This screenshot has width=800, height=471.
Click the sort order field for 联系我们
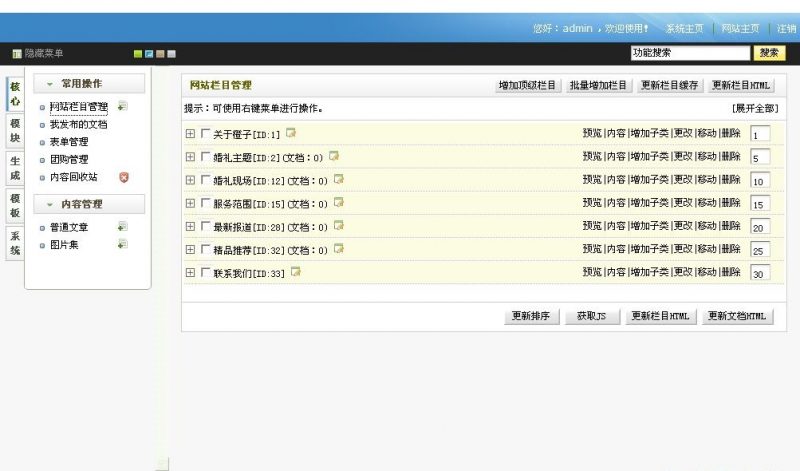tap(760, 273)
